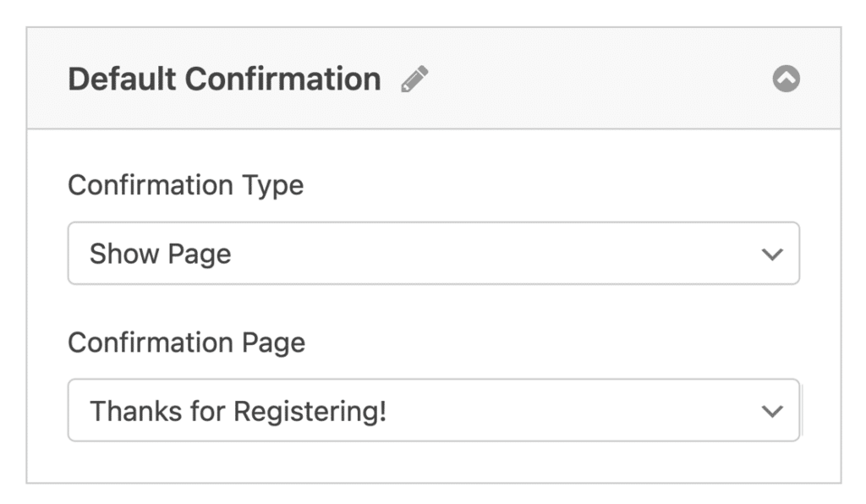The height and width of the screenshot is (504, 866).
Task: Click the Default Confirmation header title
Action: point(224,79)
